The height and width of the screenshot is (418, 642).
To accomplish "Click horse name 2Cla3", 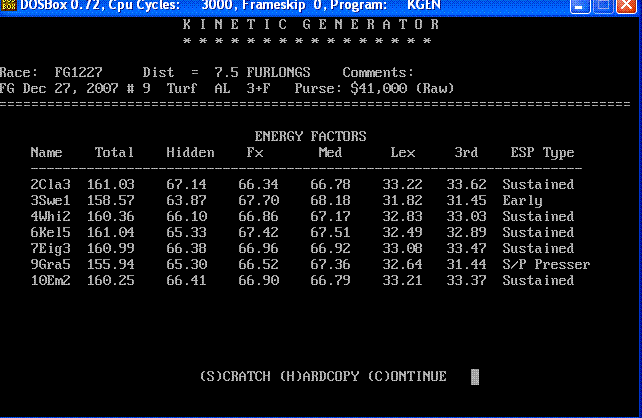I will coord(50,184).
